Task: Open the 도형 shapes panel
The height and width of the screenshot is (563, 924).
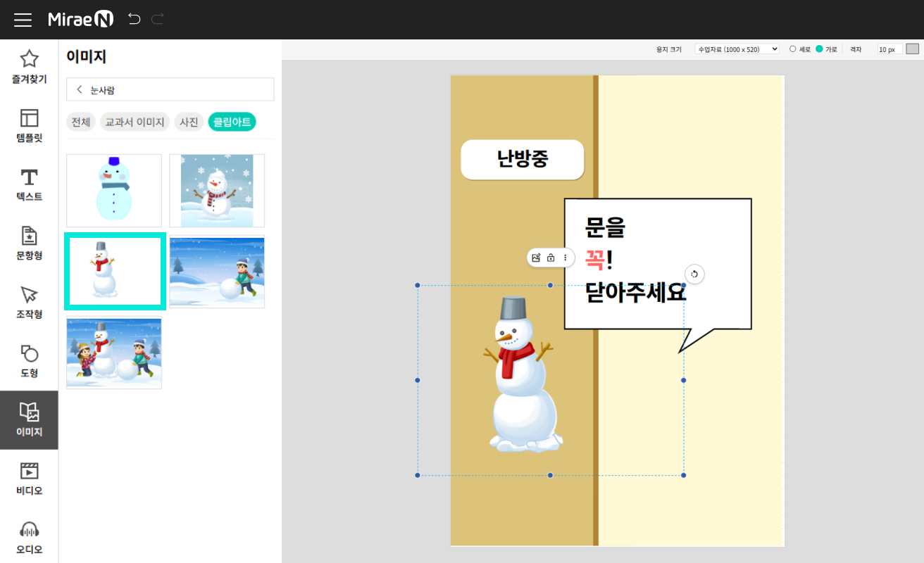Action: click(x=29, y=362)
